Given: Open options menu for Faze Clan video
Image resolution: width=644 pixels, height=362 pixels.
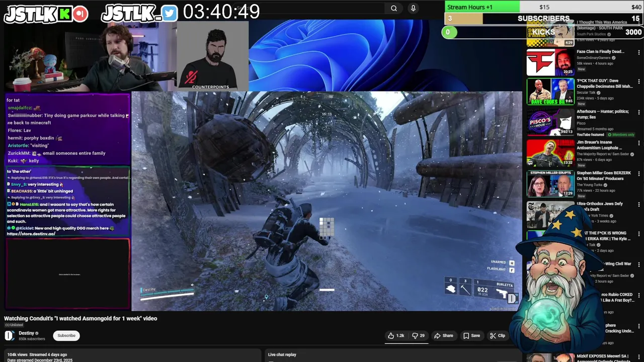Looking at the screenshot, I should coord(639,52).
